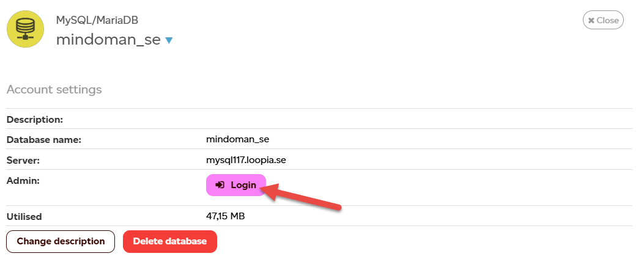
Task: Click the Description row label
Action: point(35,119)
